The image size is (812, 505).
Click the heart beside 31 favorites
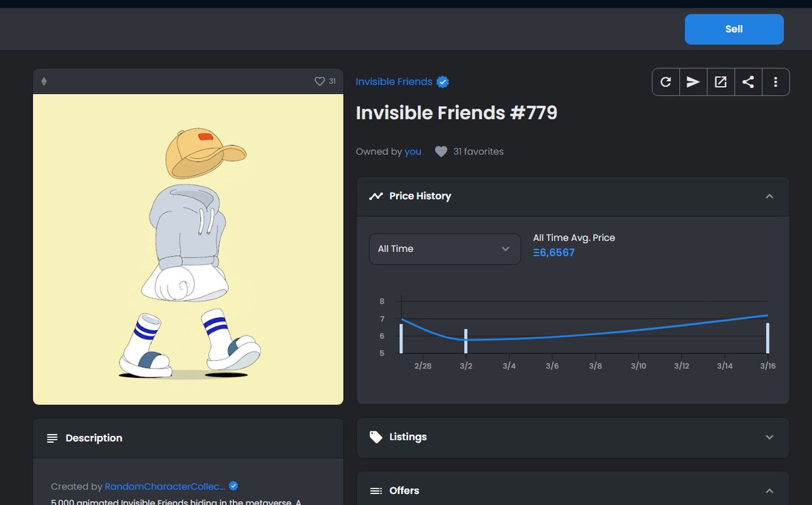(441, 152)
